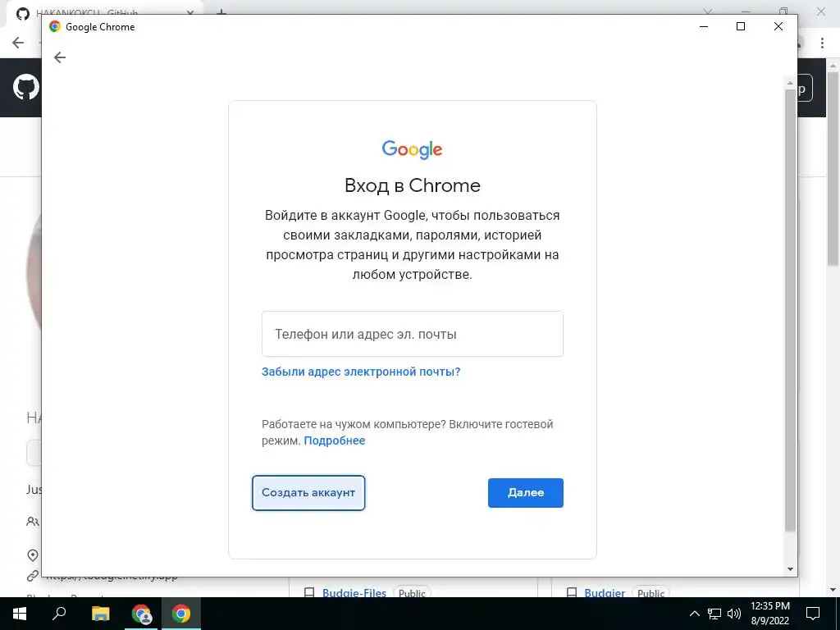Open Windows taskbar search
The height and width of the screenshot is (630, 840).
[59, 614]
